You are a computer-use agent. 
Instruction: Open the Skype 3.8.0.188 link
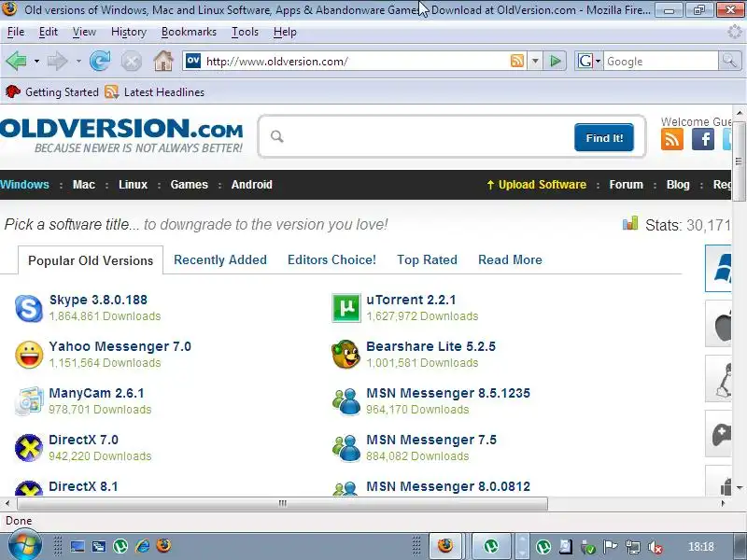point(98,300)
